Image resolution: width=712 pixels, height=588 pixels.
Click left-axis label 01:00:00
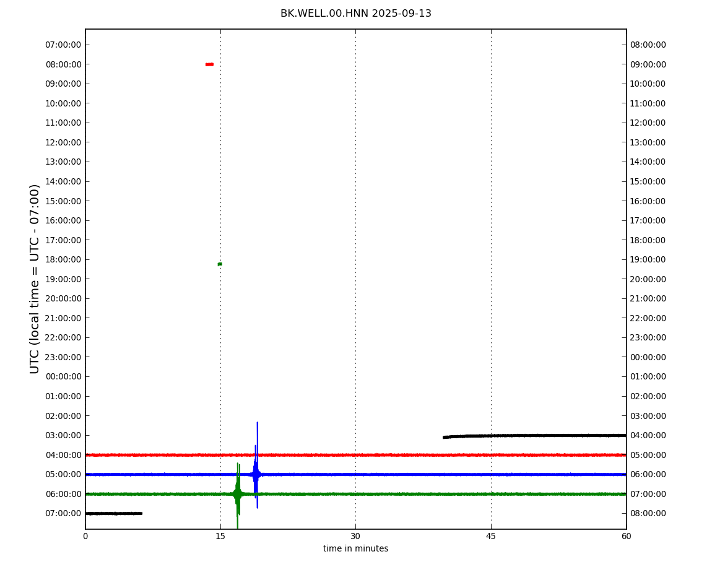(x=64, y=396)
